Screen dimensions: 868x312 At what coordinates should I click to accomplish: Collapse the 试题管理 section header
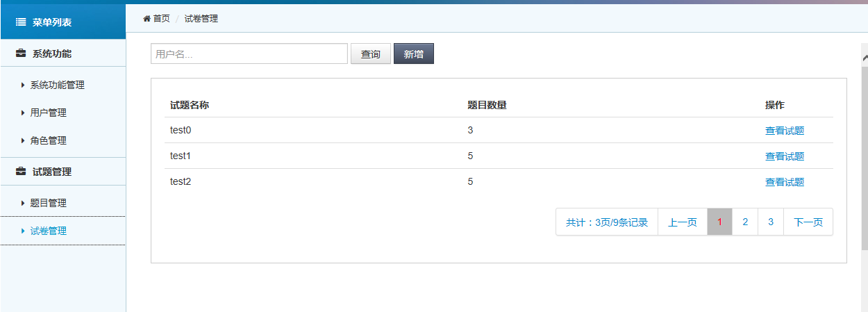coord(62,172)
